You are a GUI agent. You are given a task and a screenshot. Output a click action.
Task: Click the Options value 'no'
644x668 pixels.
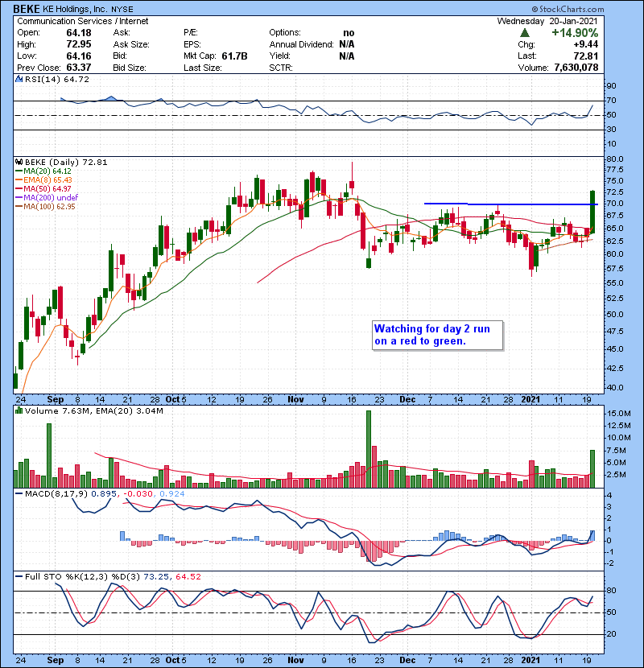point(349,33)
